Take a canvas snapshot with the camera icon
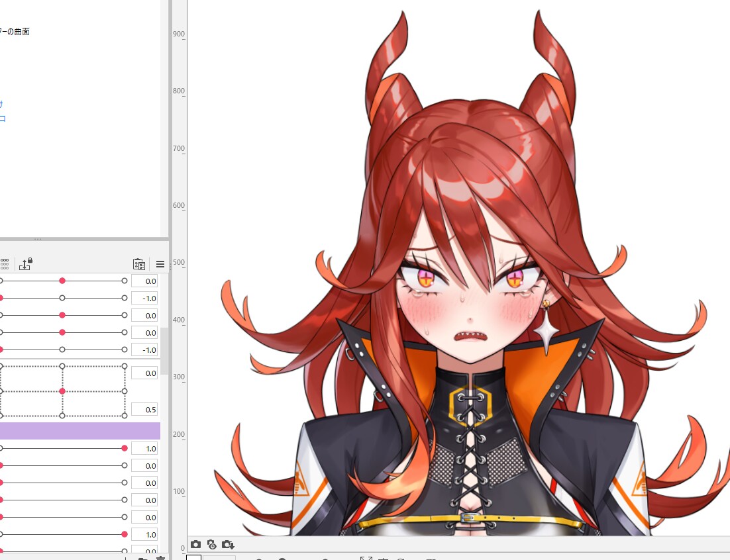The image size is (730, 560). pos(195,544)
